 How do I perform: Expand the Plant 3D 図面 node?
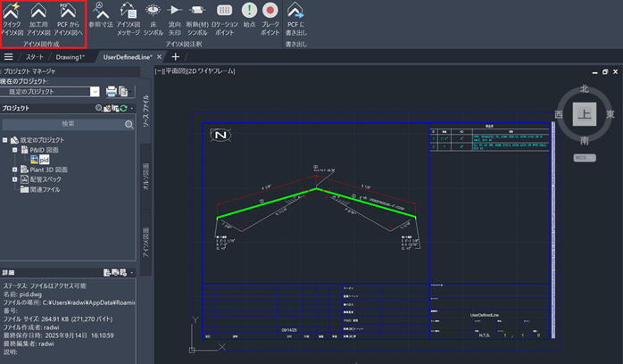click(14, 170)
